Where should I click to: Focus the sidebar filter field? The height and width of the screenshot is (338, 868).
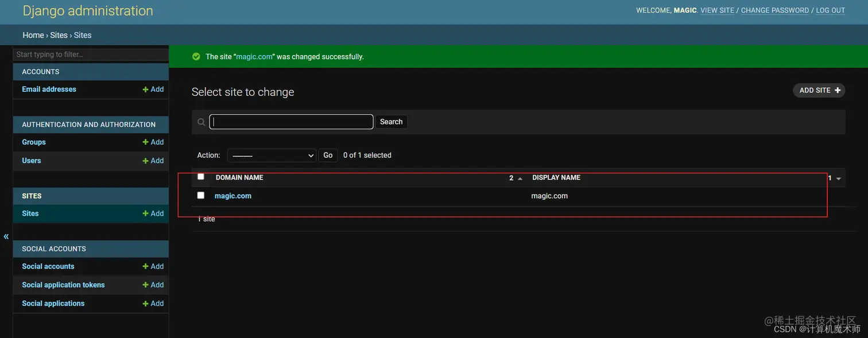tap(91, 55)
